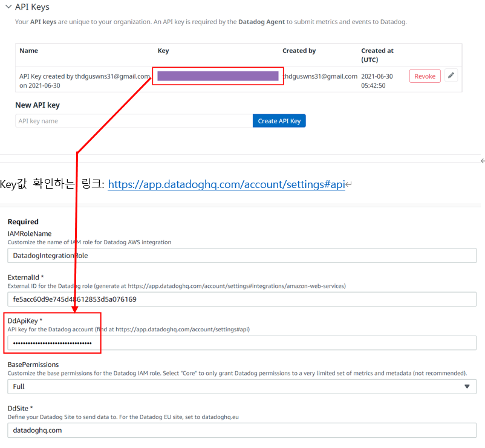This screenshot has width=485, height=448.
Task: Click the created-by email thdguswns31@gmail.com
Action: pos(320,76)
